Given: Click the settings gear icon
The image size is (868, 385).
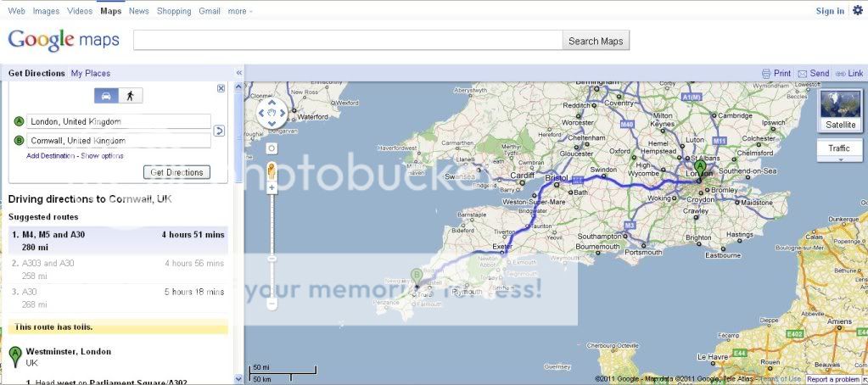Looking at the screenshot, I should (x=858, y=10).
